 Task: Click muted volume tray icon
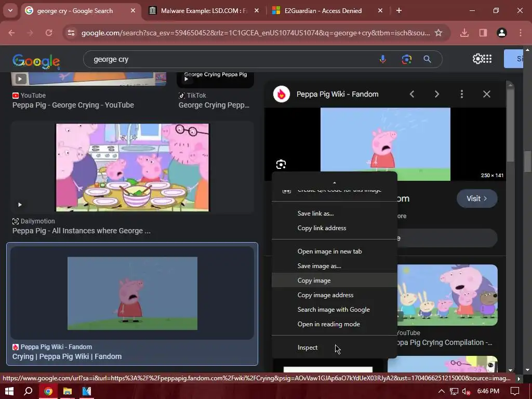[x=467, y=392]
